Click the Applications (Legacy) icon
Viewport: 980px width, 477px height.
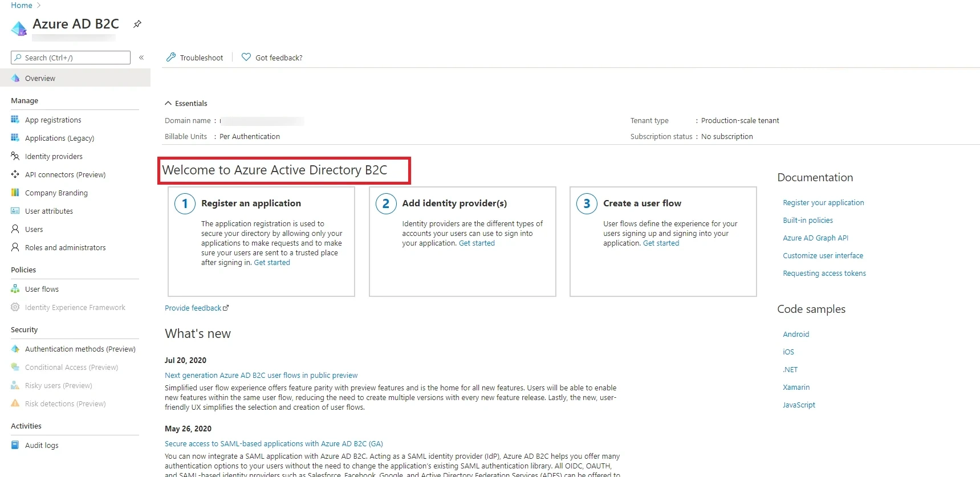15,138
